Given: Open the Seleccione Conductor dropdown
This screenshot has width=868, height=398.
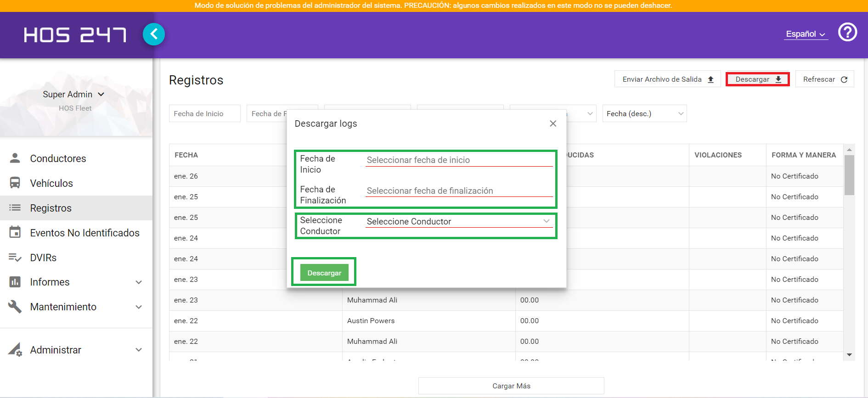Looking at the screenshot, I should (459, 221).
